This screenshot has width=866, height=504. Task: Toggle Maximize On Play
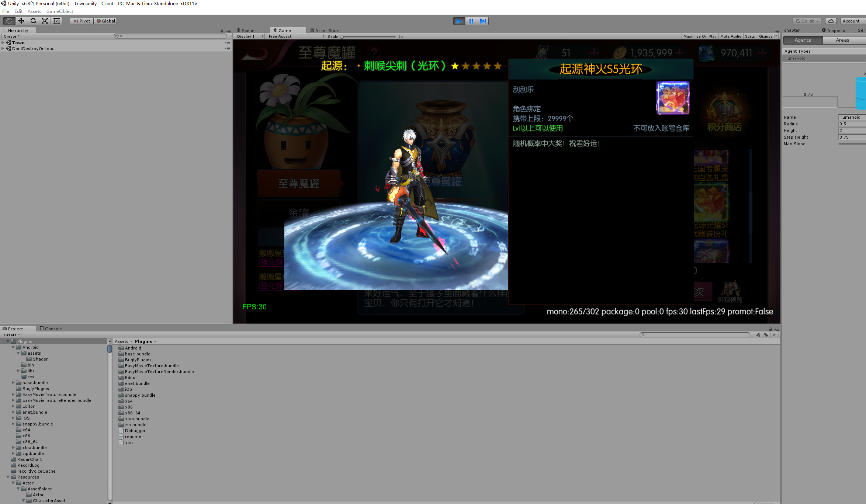(700, 37)
